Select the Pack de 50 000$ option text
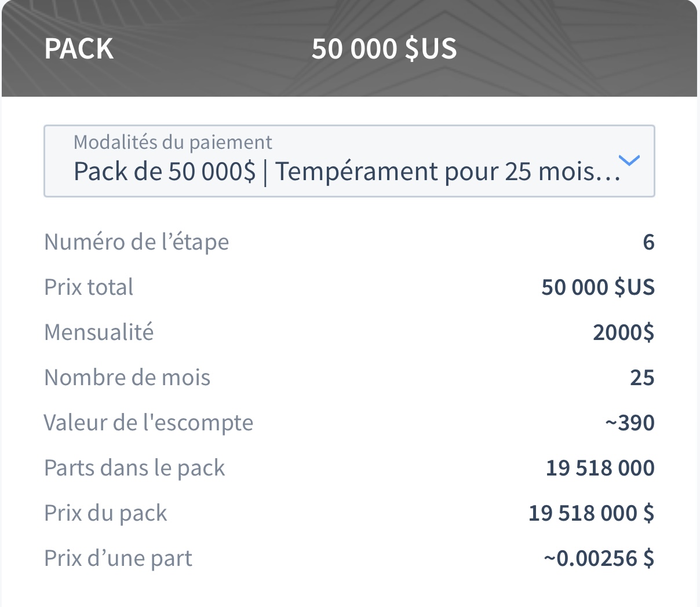This screenshot has width=700, height=607. tap(165, 172)
